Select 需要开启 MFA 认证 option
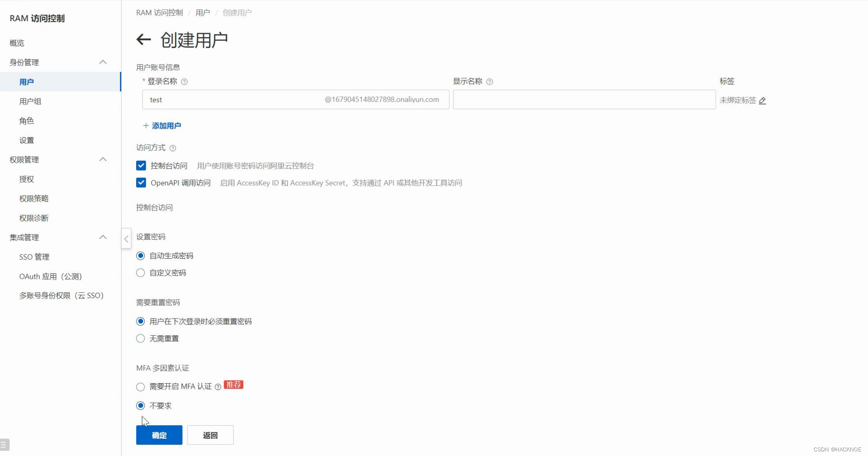This screenshot has height=456, width=868. click(140, 387)
